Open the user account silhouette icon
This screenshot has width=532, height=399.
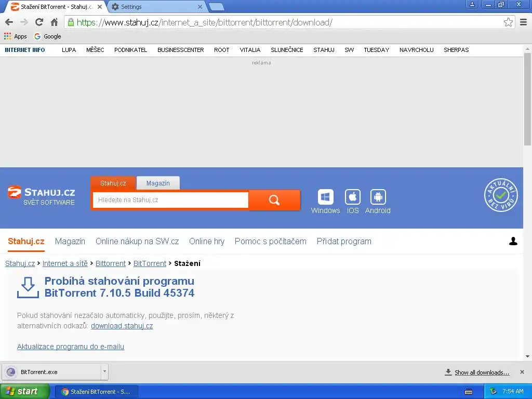513,241
